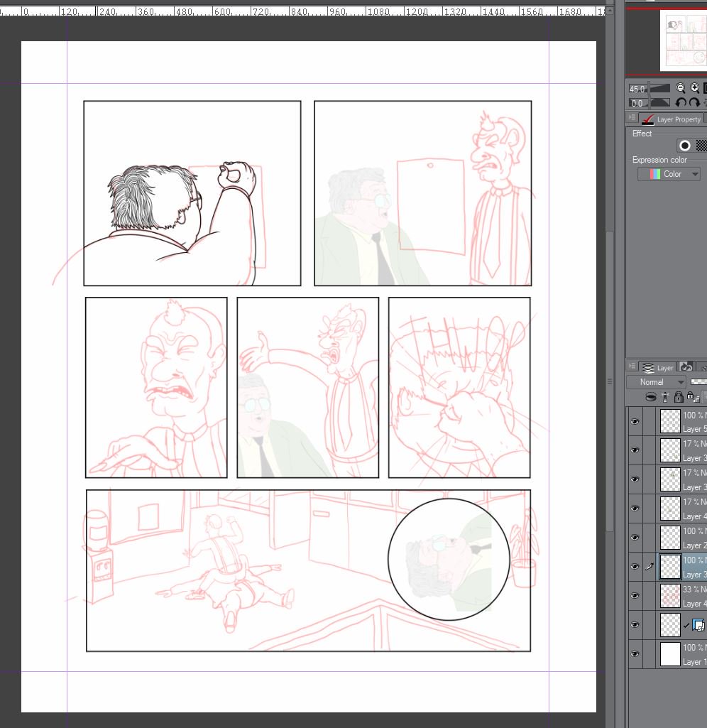Hide the selected 100% Layer 3 eye icon
The height and width of the screenshot is (728, 707).
[635, 567]
